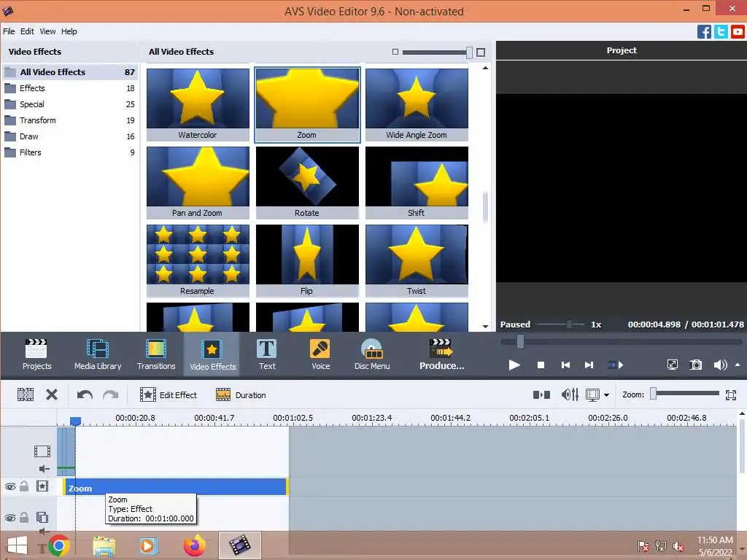Screen dimensions: 747x560
Task: Jump to previous frame
Action: [x=565, y=365]
